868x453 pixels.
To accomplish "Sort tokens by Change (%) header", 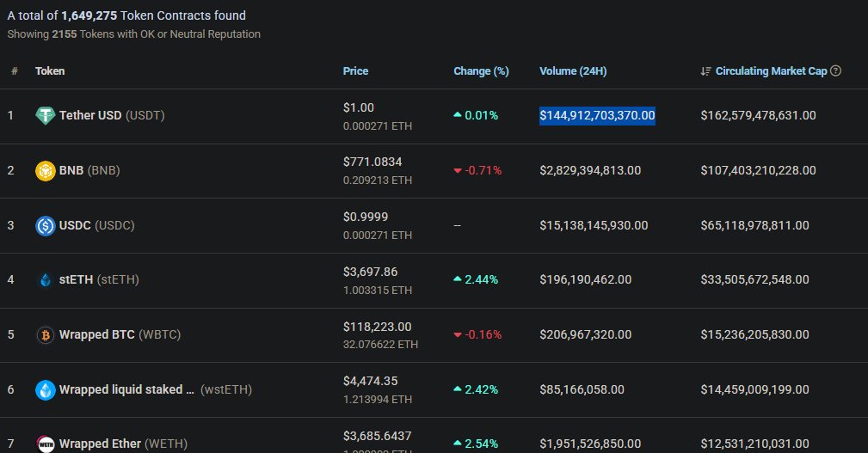I will tap(481, 71).
